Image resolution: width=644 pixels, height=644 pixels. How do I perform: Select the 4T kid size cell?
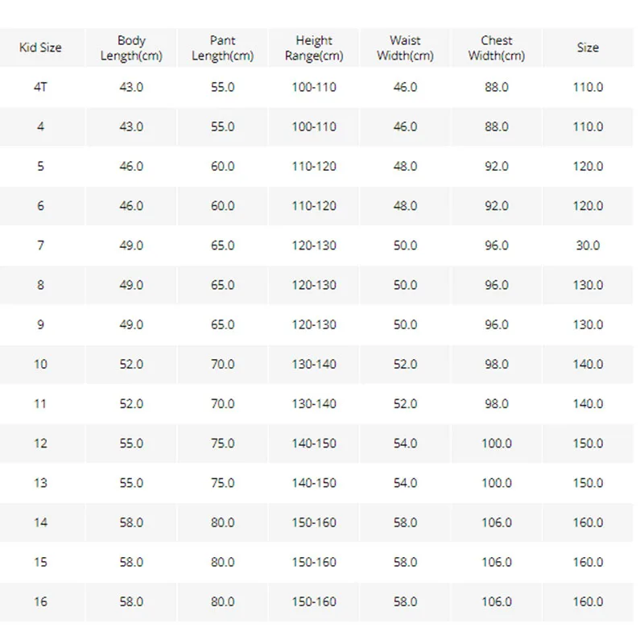40,87
